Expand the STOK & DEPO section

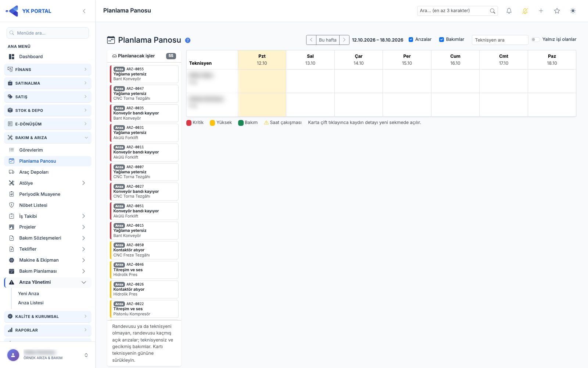(48, 110)
